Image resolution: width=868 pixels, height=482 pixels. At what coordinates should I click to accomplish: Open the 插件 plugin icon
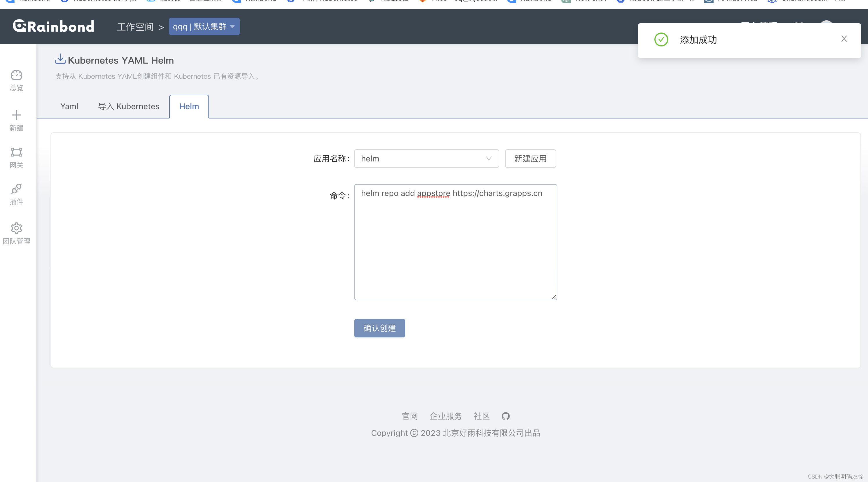click(x=16, y=189)
